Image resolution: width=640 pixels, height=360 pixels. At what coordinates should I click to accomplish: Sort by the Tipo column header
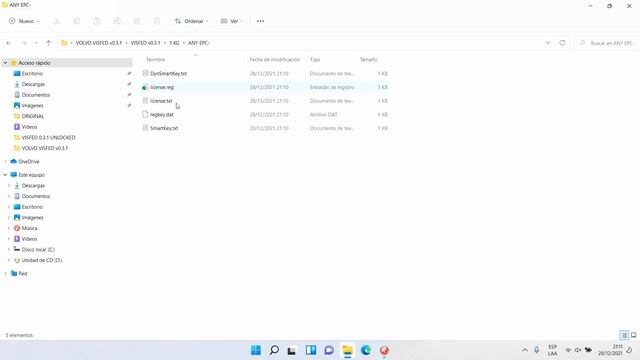(315, 60)
